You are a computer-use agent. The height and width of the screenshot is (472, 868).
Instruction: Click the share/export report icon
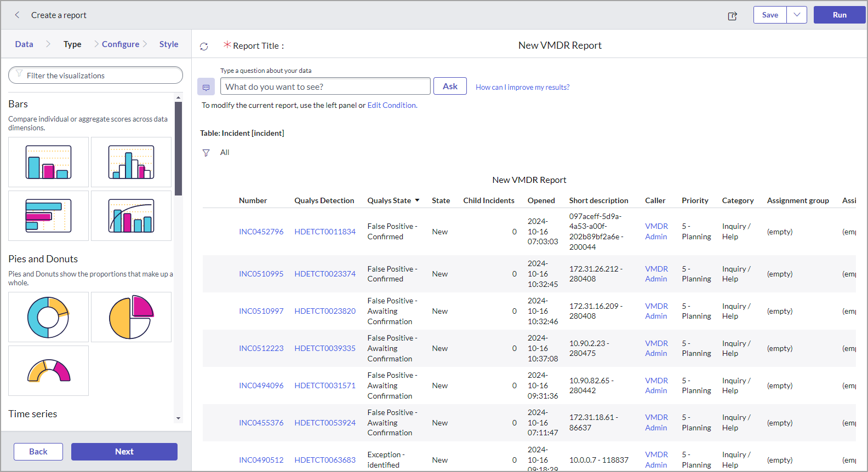[732, 16]
